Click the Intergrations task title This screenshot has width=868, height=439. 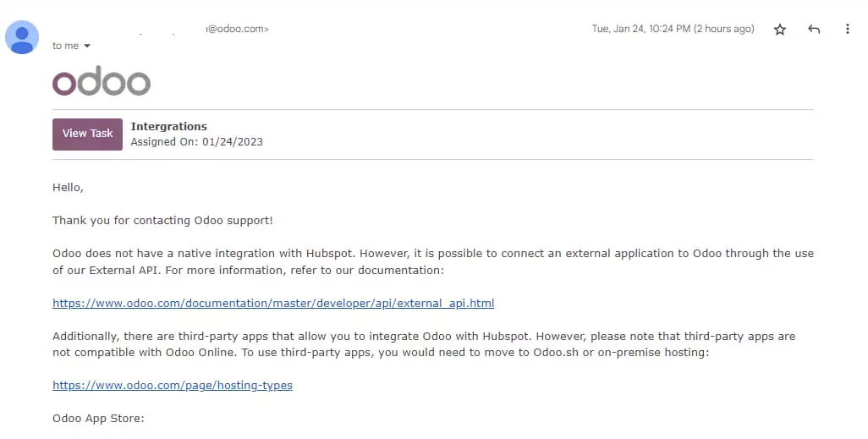coord(169,126)
